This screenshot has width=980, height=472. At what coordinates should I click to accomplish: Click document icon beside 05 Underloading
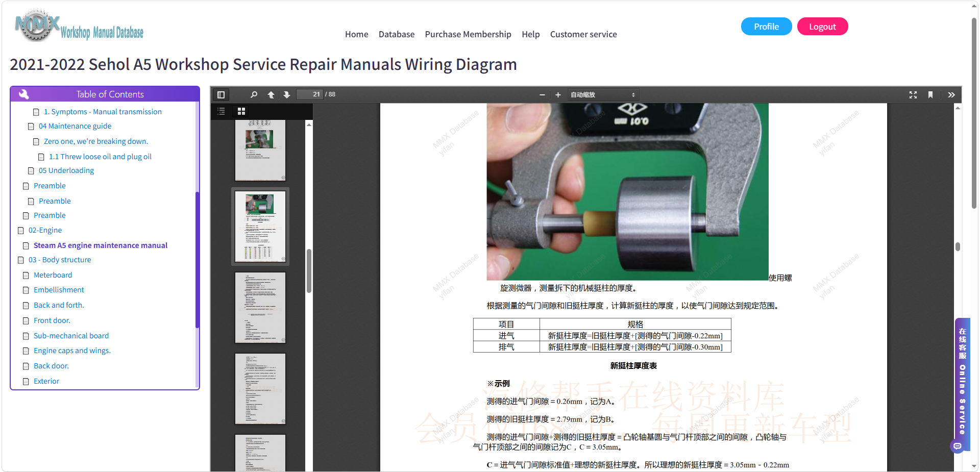(31, 171)
